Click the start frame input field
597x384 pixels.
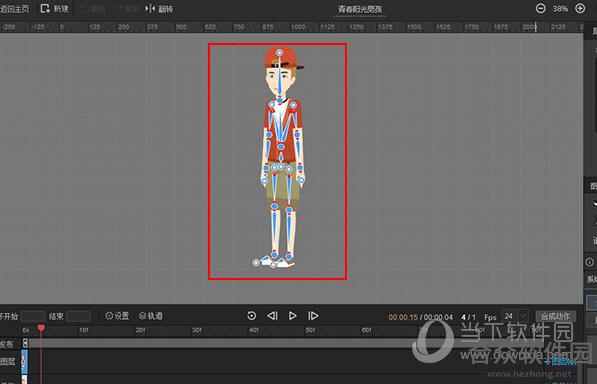coord(33,316)
